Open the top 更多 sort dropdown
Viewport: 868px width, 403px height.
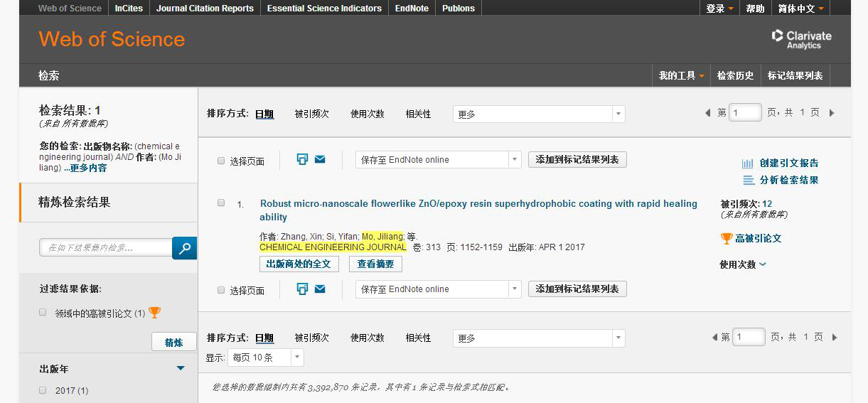pos(538,114)
